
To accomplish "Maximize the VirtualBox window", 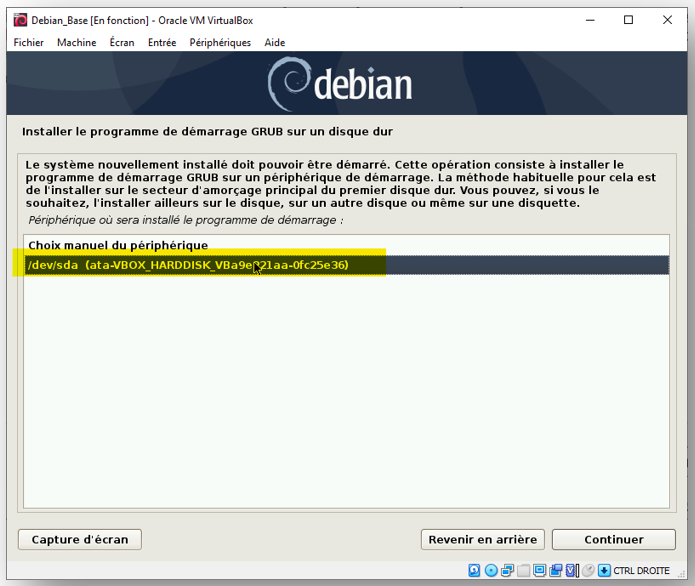I will (628, 20).
